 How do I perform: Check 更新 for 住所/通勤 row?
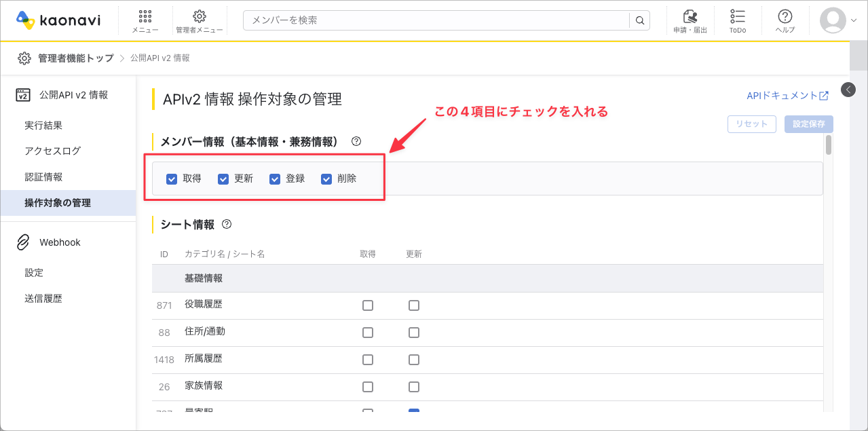[x=414, y=333]
